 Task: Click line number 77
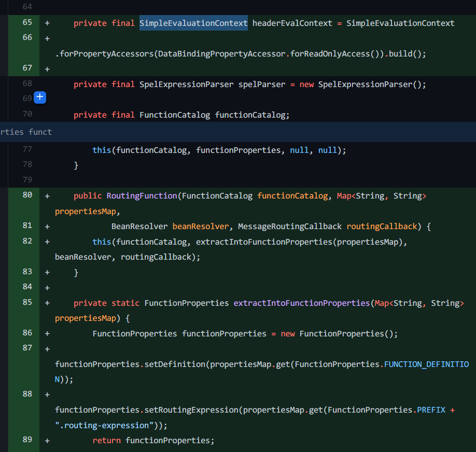point(27,149)
